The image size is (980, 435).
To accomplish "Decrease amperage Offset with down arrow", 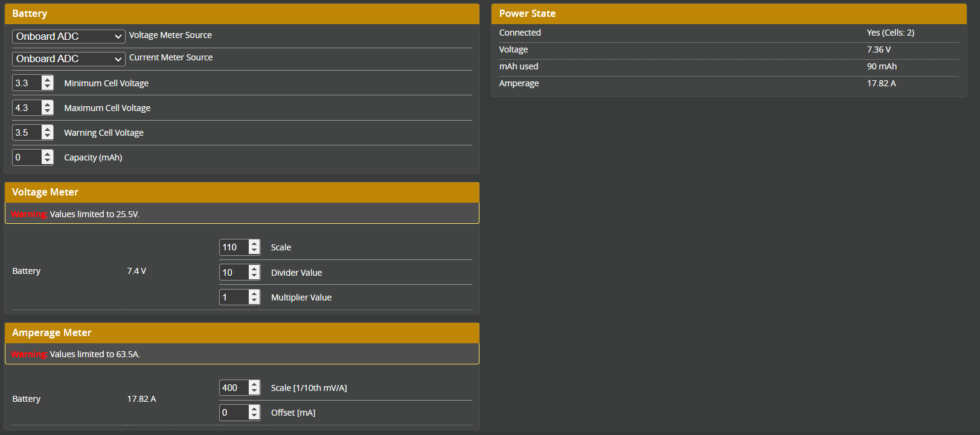I will point(254,416).
